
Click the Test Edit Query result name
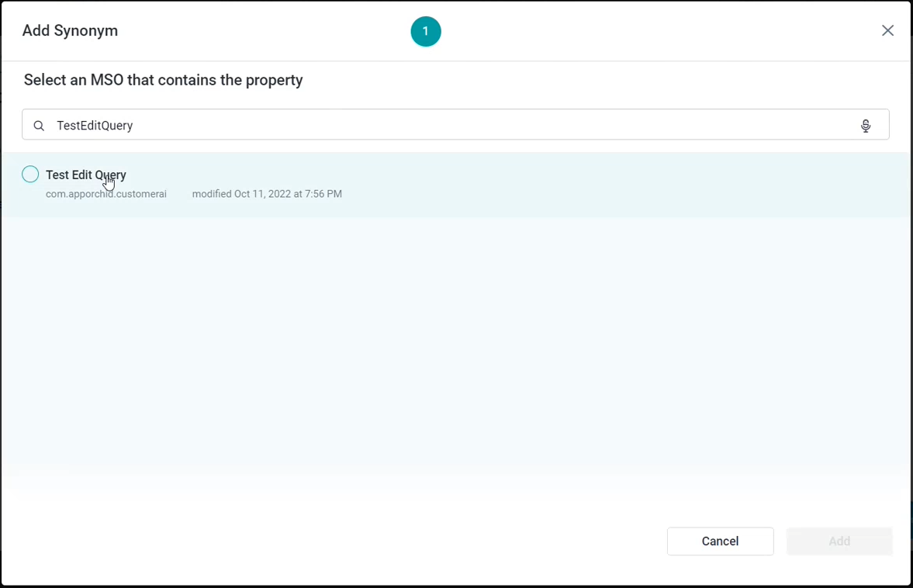click(86, 175)
